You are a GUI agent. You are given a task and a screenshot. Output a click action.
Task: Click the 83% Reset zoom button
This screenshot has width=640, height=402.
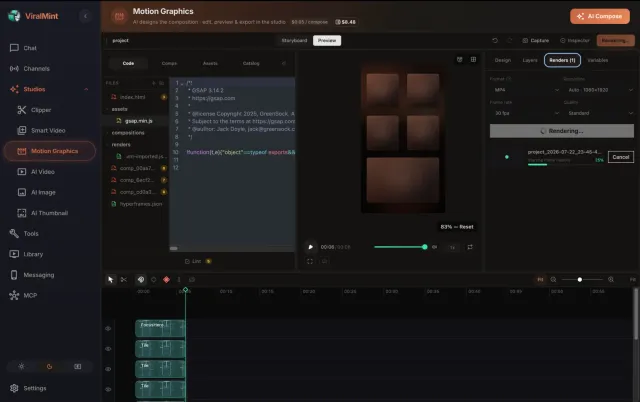(457, 227)
